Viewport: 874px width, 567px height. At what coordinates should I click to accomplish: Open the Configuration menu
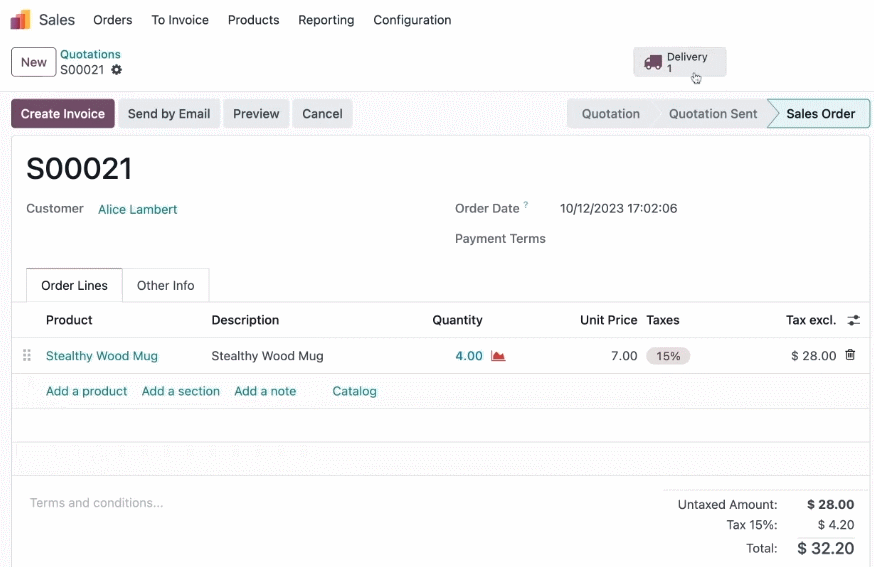412,20
